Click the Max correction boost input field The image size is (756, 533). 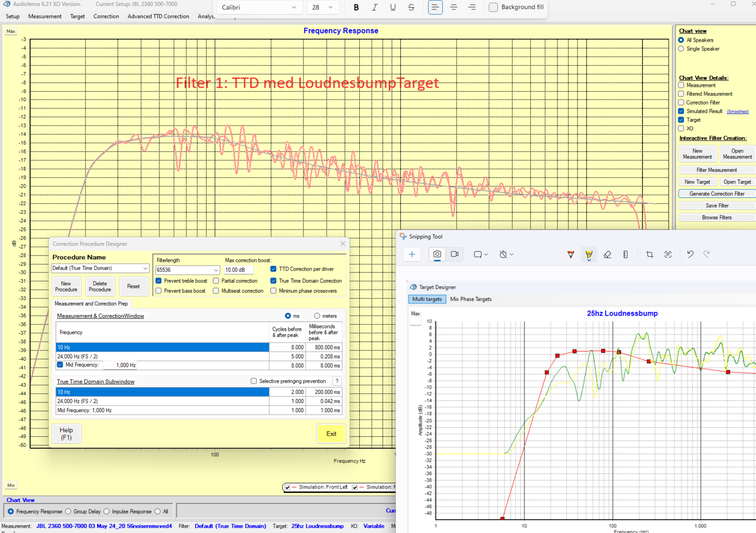[x=238, y=270]
